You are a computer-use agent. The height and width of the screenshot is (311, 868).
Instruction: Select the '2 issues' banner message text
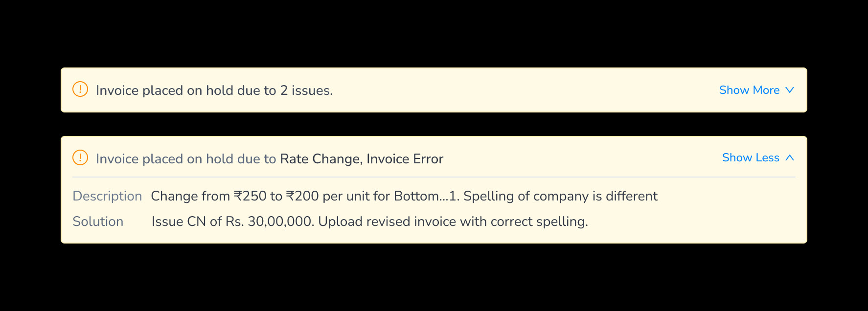tap(214, 90)
